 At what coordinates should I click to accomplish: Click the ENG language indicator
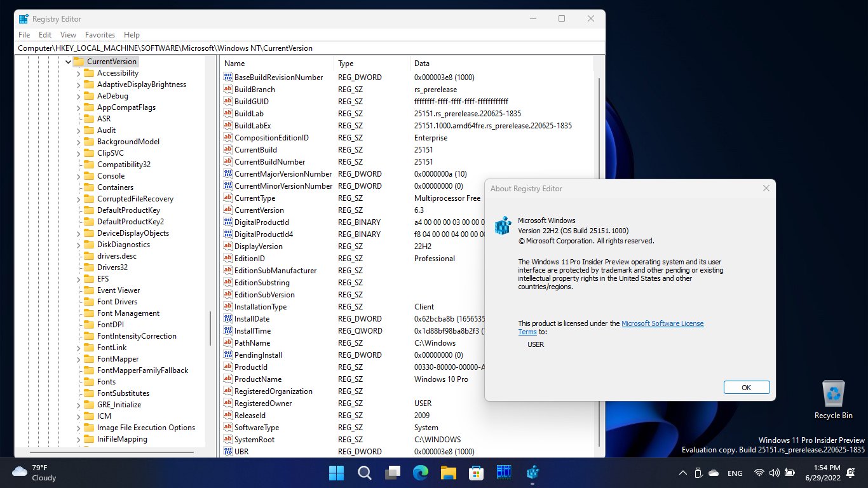[x=735, y=473]
